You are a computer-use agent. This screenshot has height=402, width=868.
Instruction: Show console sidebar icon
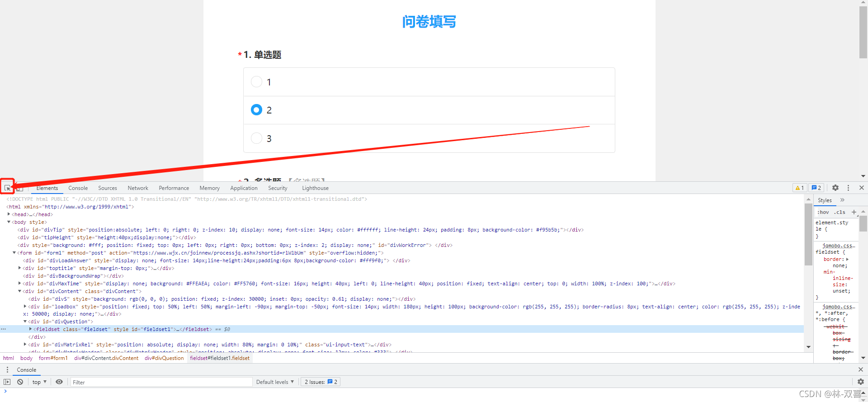point(7,382)
